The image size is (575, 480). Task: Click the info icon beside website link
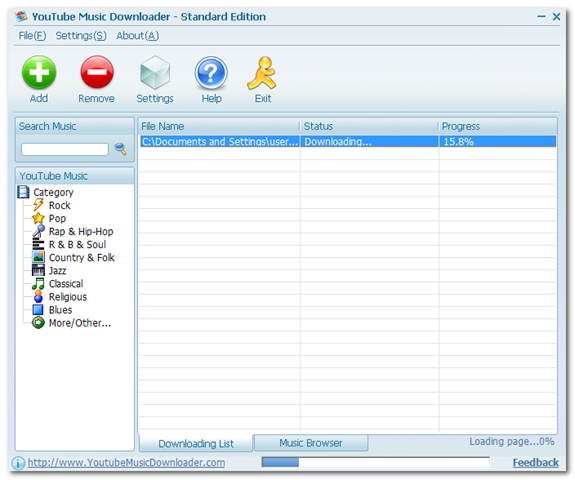click(x=18, y=463)
